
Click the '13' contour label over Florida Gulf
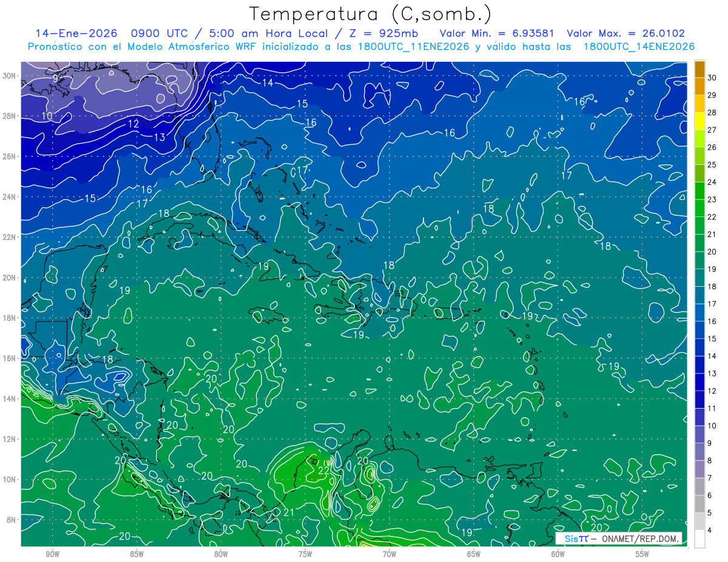[159, 138]
